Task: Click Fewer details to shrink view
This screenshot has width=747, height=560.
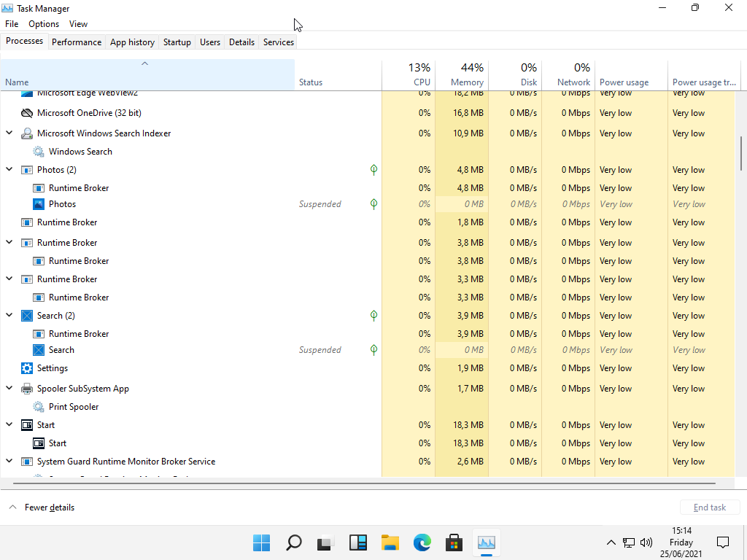Action: tap(49, 507)
